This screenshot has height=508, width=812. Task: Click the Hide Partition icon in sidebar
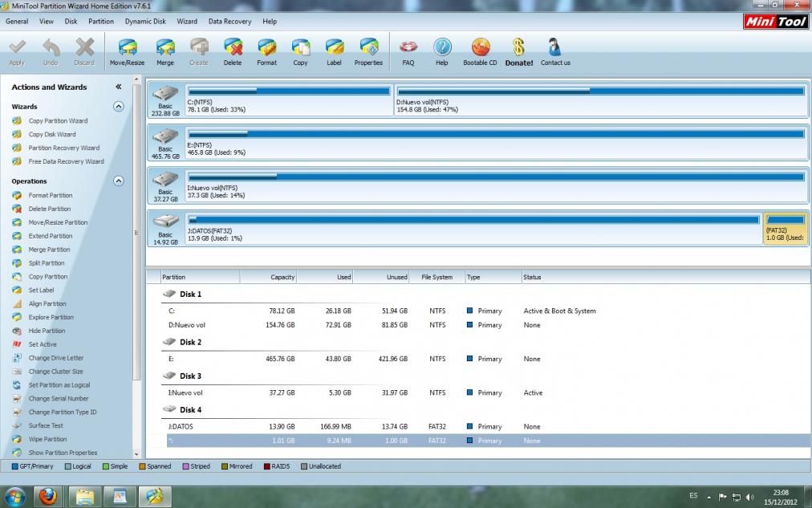[17, 331]
